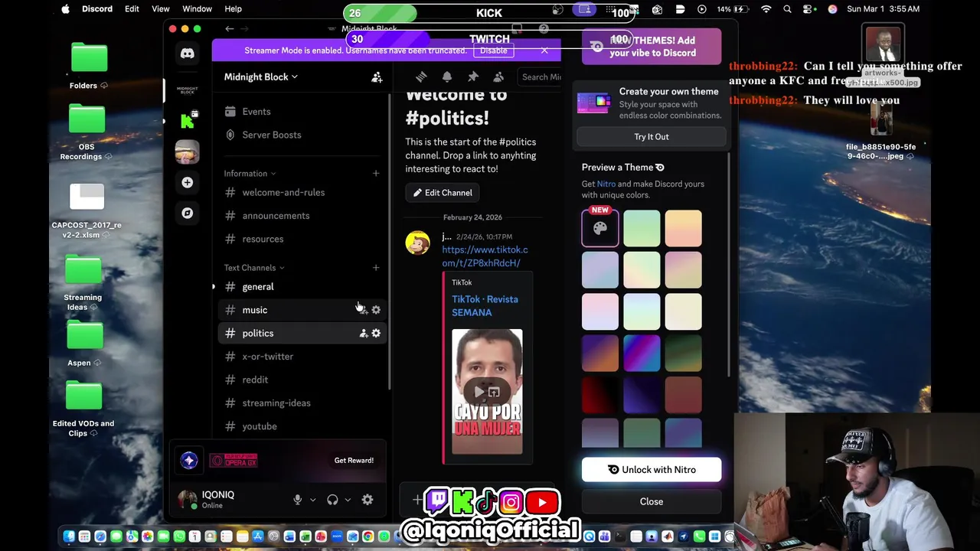
Task: Click the Nitro link in the theme panel
Action: [606, 184]
